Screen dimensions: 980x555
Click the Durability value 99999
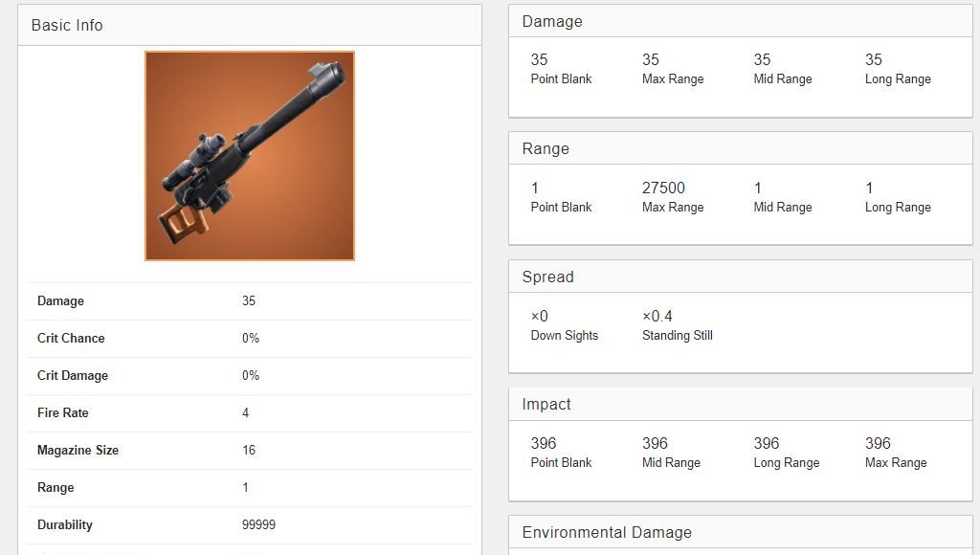tap(258, 525)
